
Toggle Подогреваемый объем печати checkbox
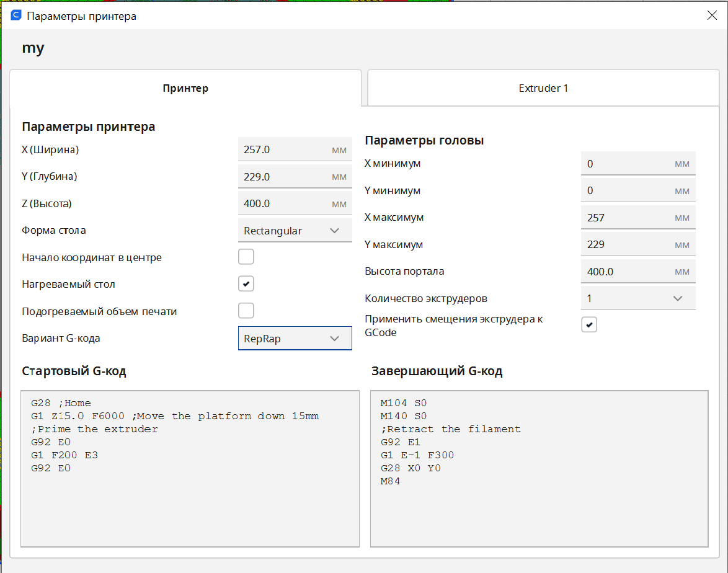[x=246, y=311]
